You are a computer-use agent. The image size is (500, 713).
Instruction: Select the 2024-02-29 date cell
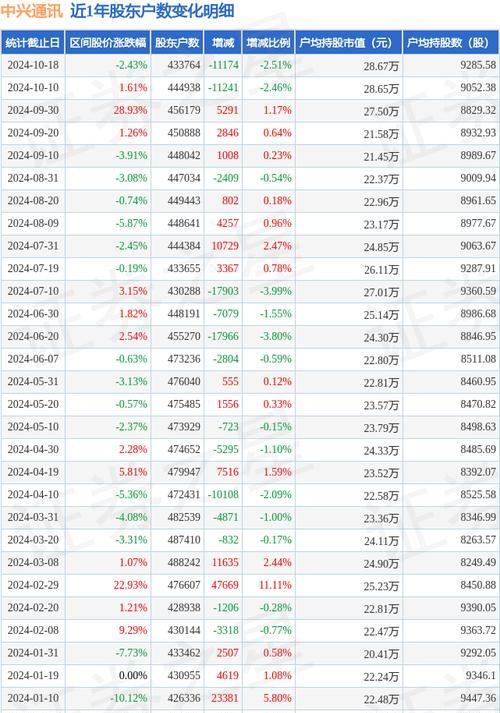click(33, 585)
